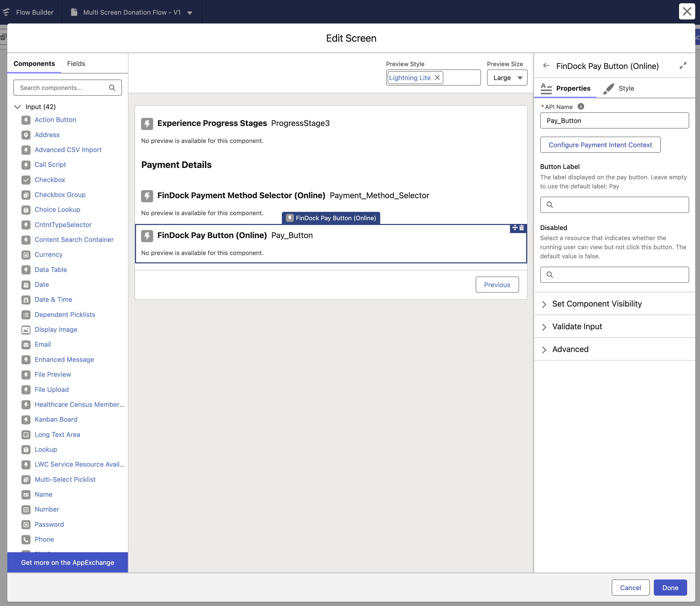
Task: Expand the Advanced section
Action: [614, 349]
